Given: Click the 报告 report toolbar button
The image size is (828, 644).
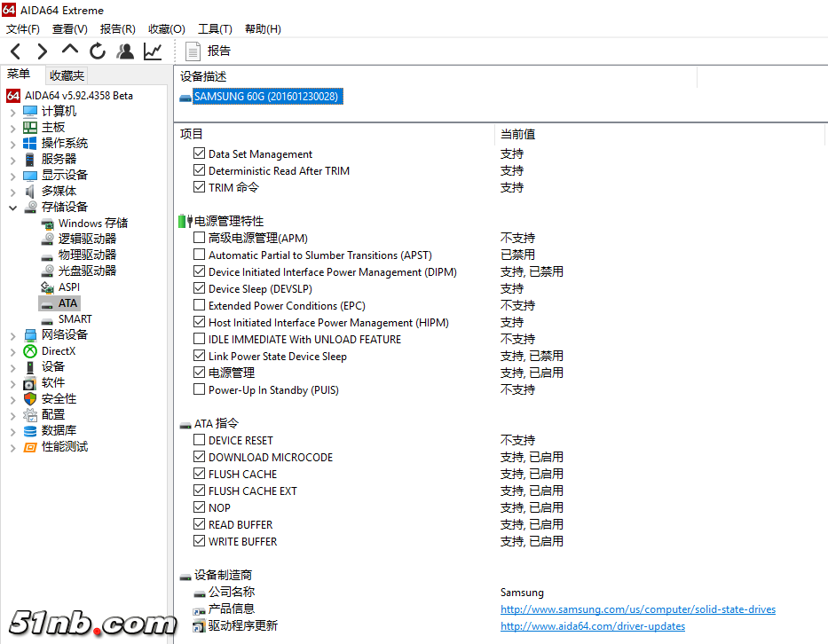Looking at the screenshot, I should point(209,51).
